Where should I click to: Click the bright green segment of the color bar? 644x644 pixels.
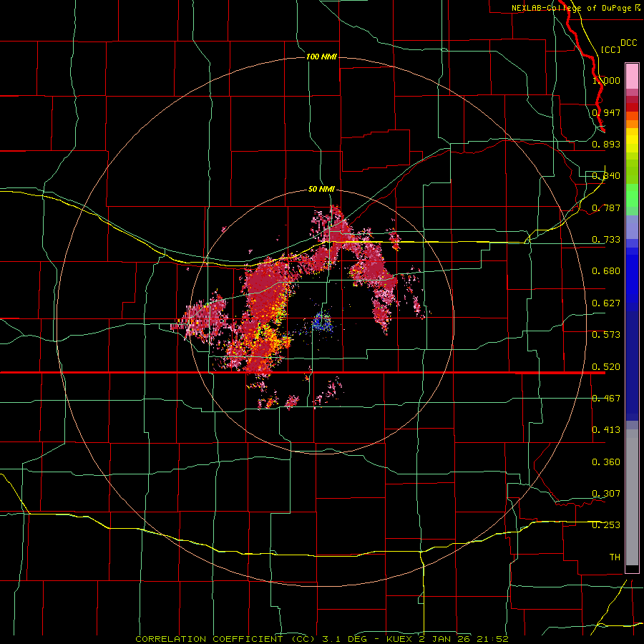(x=632, y=195)
